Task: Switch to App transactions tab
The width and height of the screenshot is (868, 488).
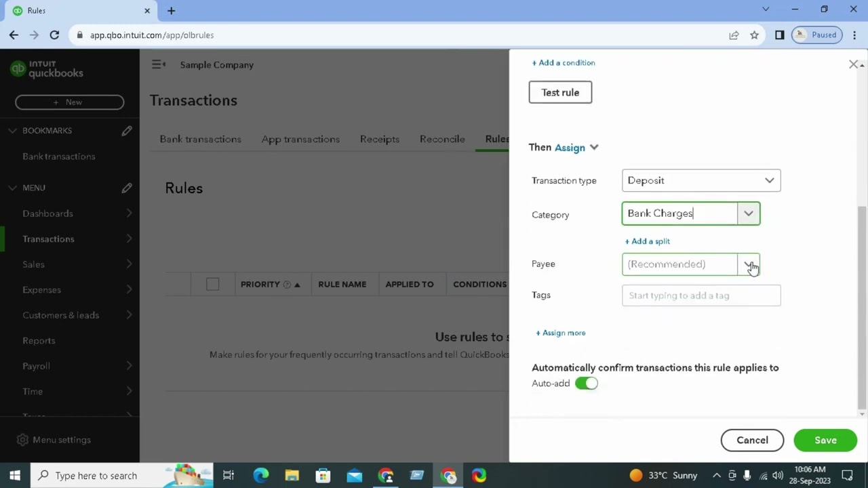Action: coord(300,139)
